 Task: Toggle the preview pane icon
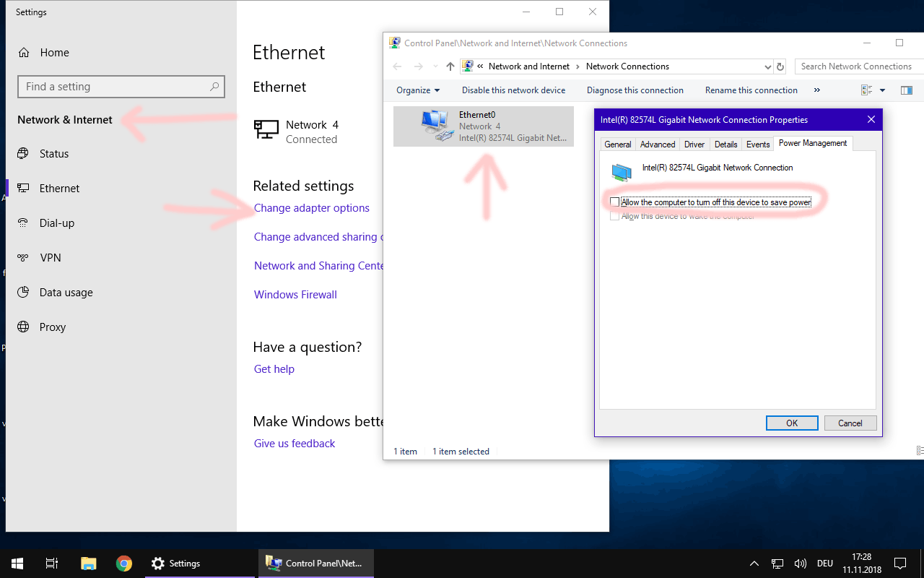(x=907, y=90)
